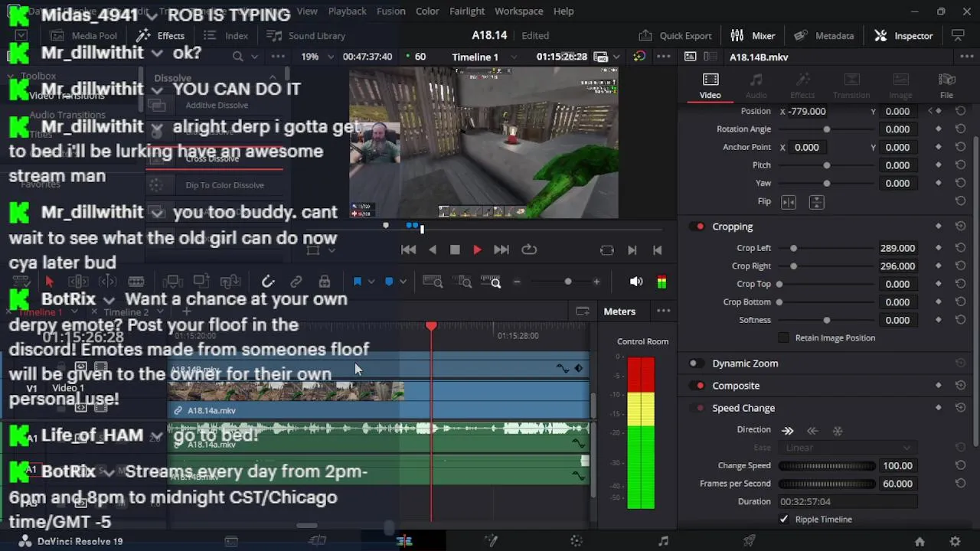Click the bypass color grades icon
980x551 pixels.
click(x=639, y=57)
